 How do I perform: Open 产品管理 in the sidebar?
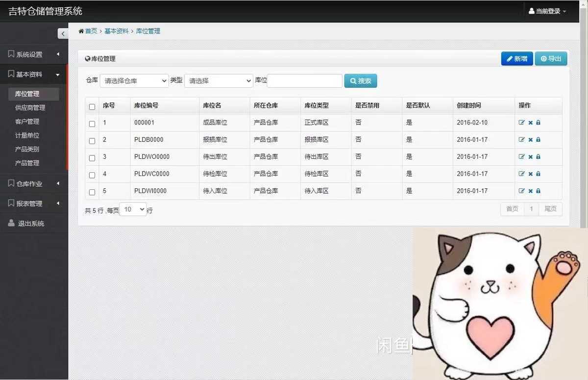pos(27,163)
